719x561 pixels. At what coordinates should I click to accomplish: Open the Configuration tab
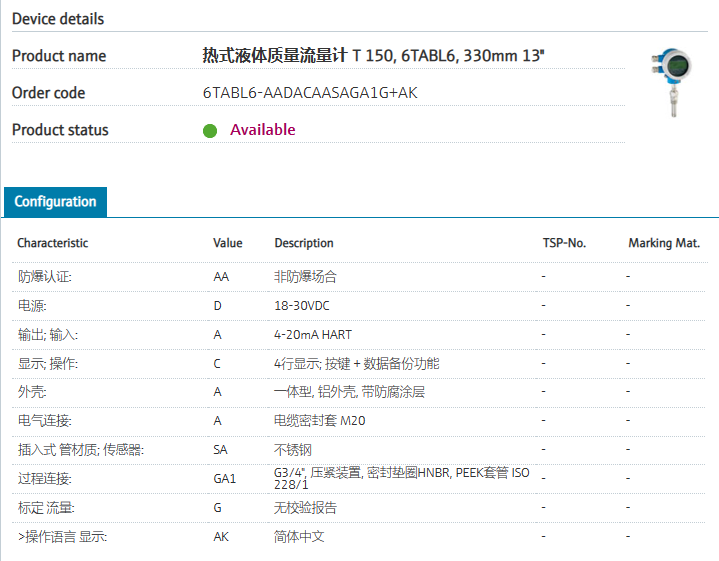55,202
